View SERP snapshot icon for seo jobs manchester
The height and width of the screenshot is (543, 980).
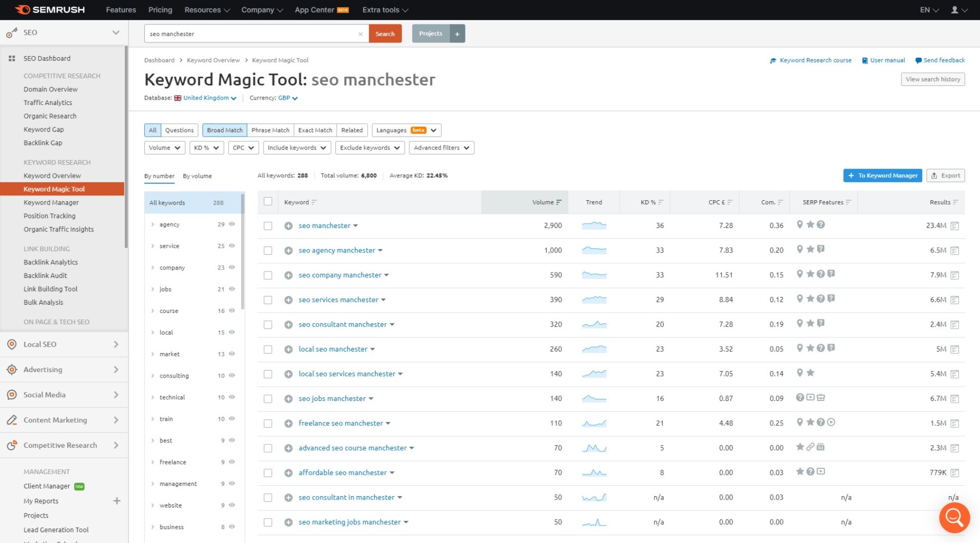(x=954, y=399)
